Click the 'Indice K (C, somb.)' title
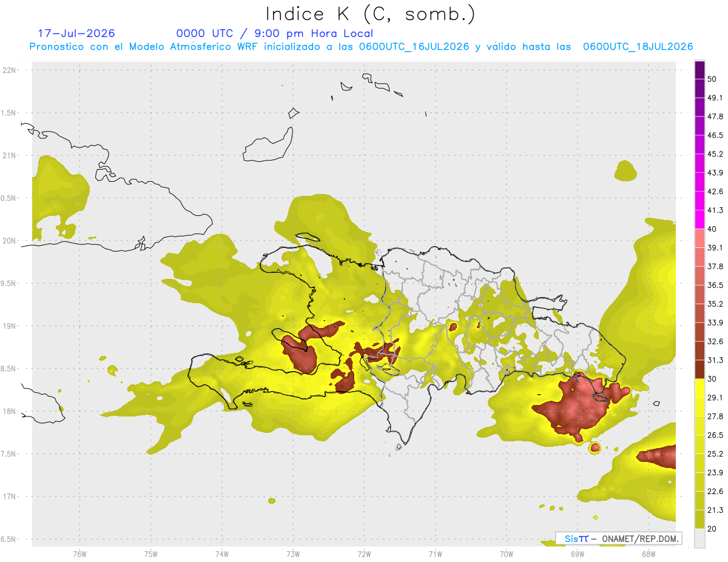The width and height of the screenshot is (728, 562). 370,14
